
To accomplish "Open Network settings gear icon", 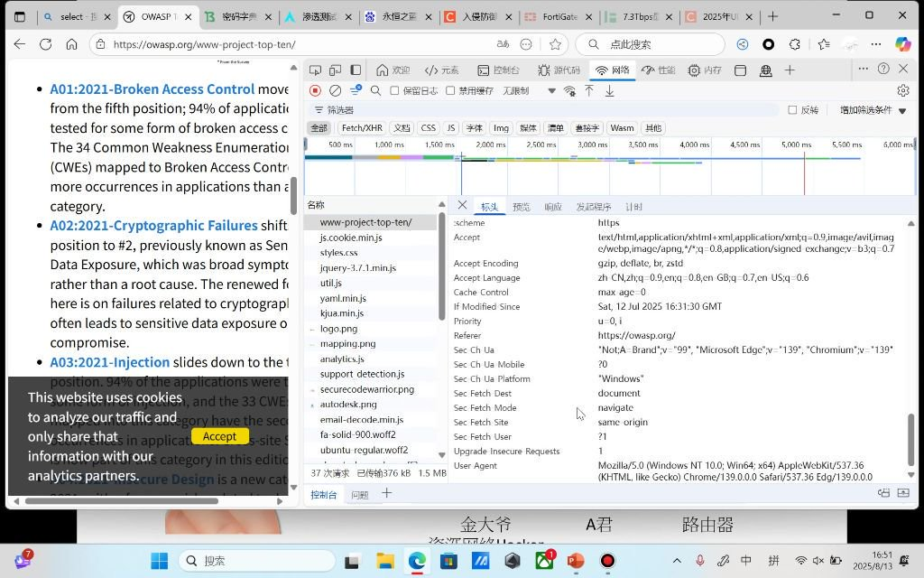I will [903, 90].
